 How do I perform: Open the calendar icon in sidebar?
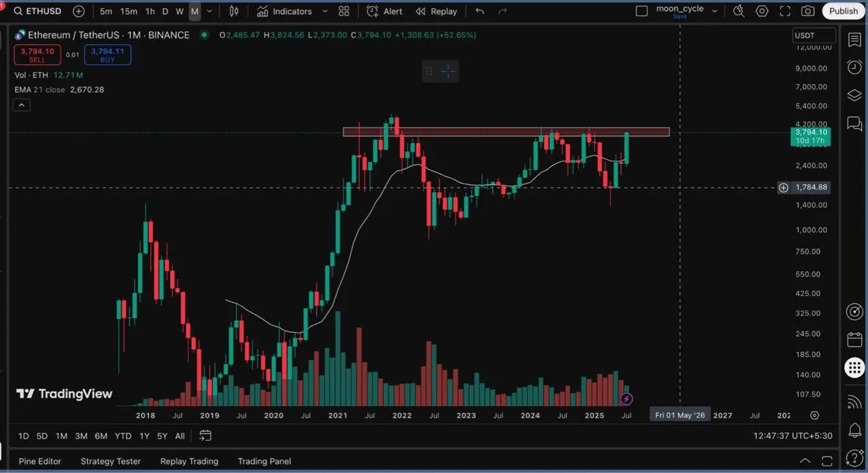[x=854, y=340]
